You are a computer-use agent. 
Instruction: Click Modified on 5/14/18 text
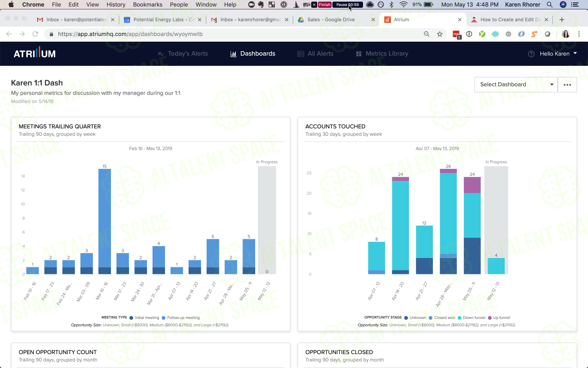click(32, 101)
